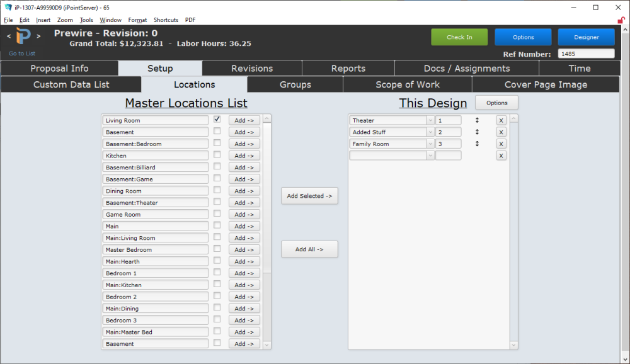Click the forward arrow beside the iPoint logo
The image size is (630, 364).
coord(37,36)
